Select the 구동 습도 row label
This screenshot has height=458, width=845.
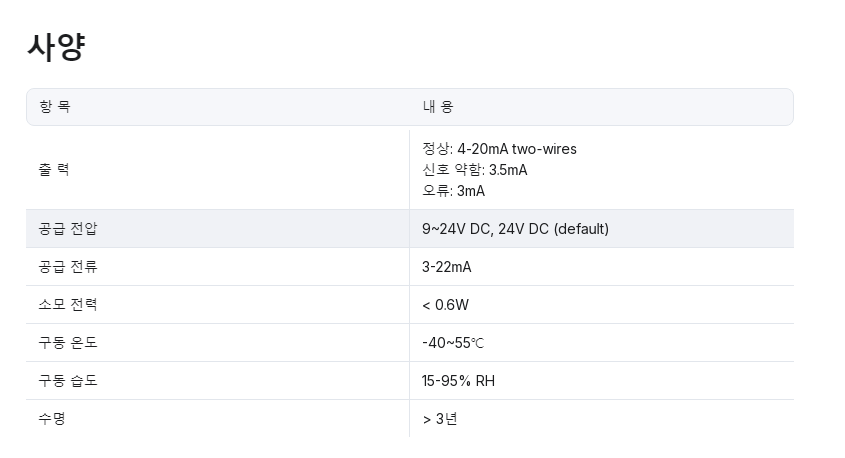pyautogui.click(x=68, y=381)
